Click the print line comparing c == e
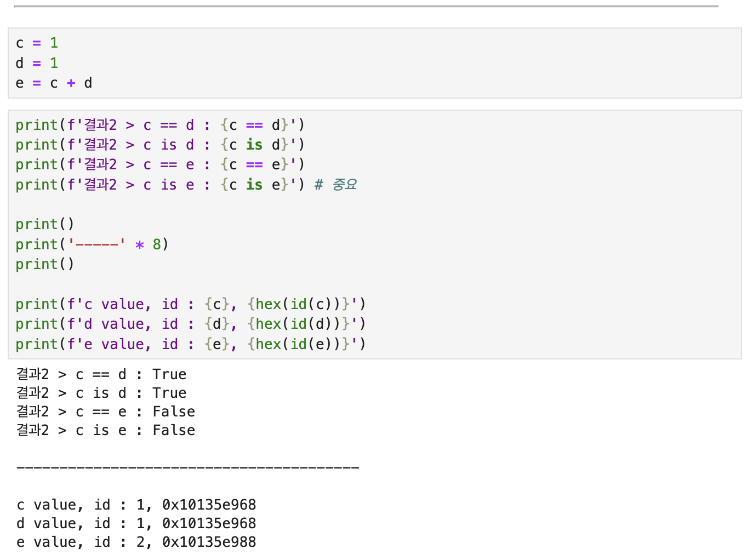 [160, 164]
